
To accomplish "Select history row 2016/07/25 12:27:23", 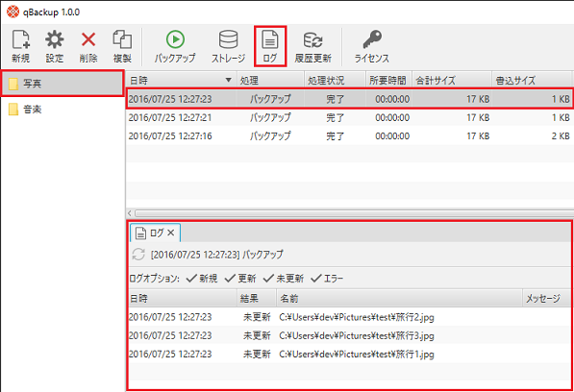I will [x=349, y=99].
